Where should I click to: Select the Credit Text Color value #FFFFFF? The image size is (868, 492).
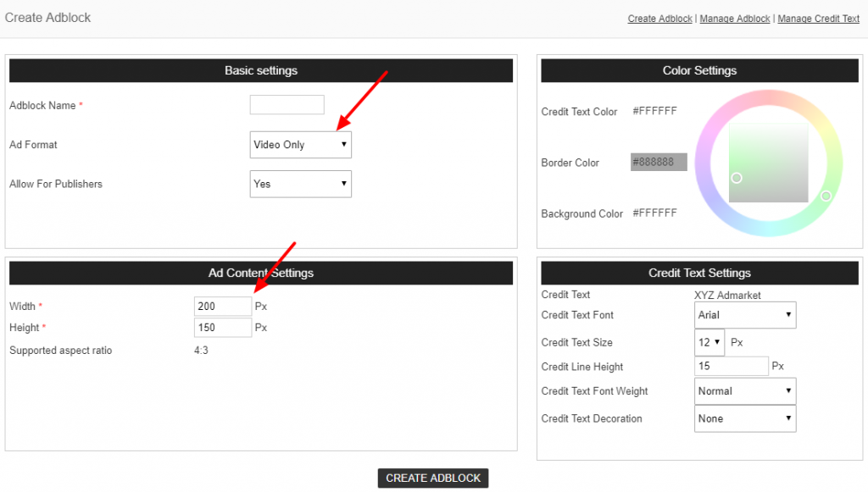click(655, 111)
